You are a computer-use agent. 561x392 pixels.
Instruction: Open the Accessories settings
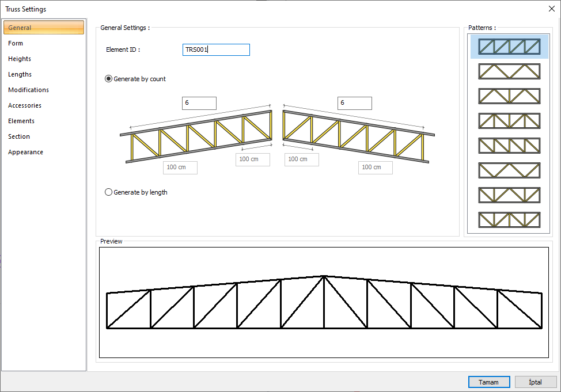(x=24, y=105)
